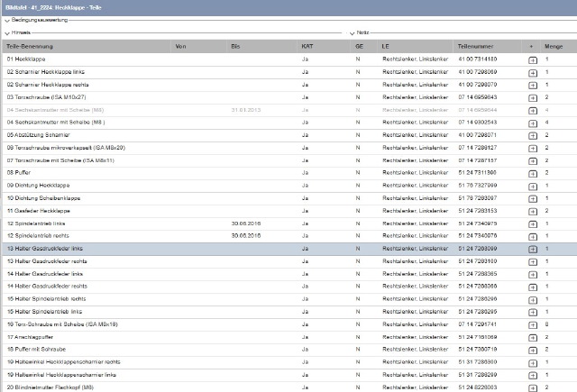Add 05 Abstützung Scharnier via plus icon
577x392 pixels.
click(x=533, y=136)
